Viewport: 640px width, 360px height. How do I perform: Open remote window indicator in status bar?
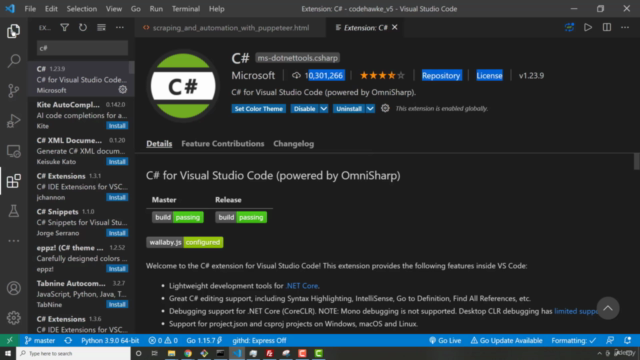pos(9,340)
